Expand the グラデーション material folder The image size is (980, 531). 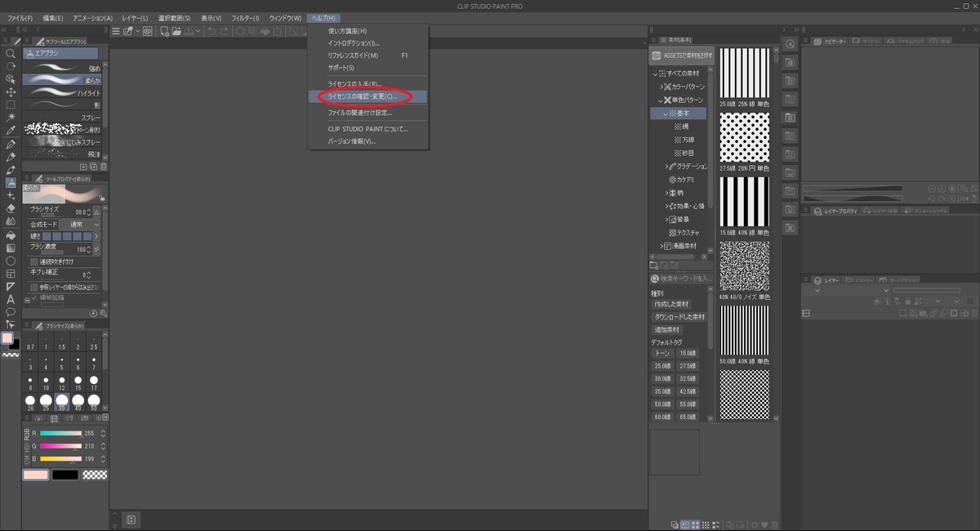point(667,166)
